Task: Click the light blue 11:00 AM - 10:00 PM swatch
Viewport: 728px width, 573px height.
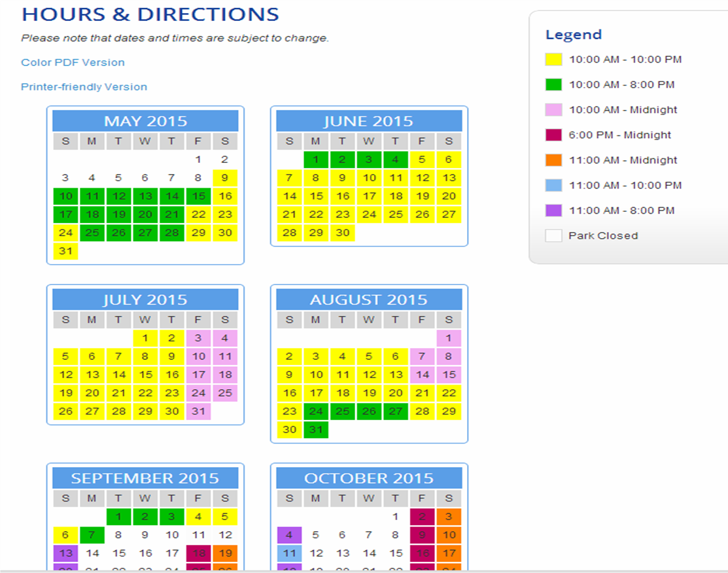Action: [553, 185]
